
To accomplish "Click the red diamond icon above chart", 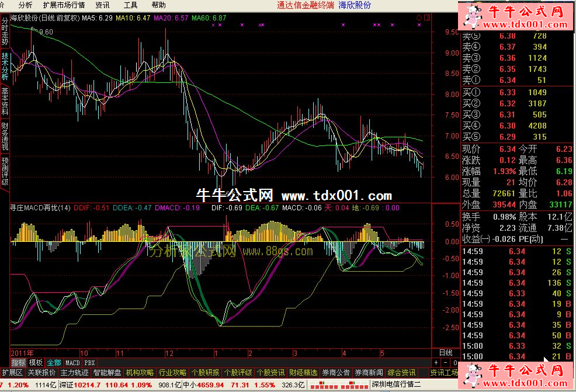I will coord(419,18).
